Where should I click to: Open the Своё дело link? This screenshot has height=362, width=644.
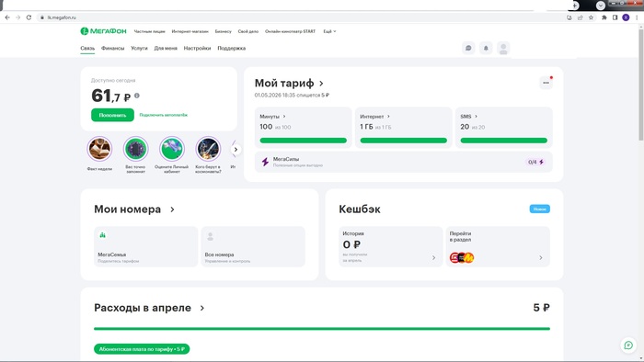point(248,31)
